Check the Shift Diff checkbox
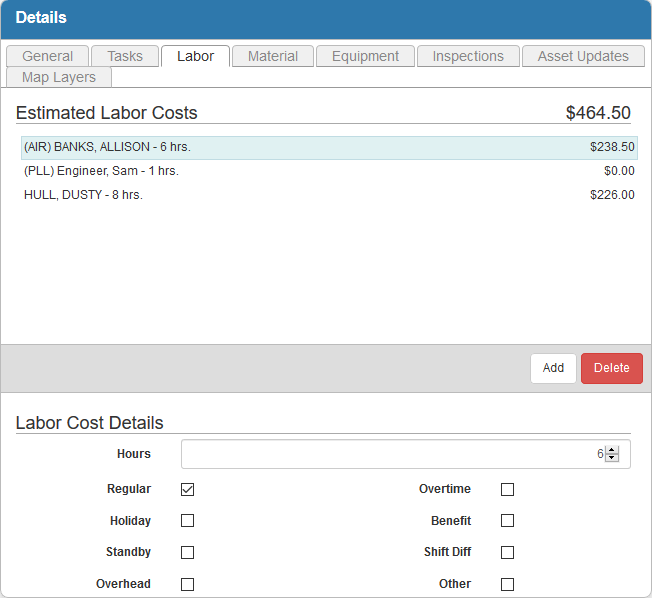This screenshot has width=652, height=598. (507, 552)
